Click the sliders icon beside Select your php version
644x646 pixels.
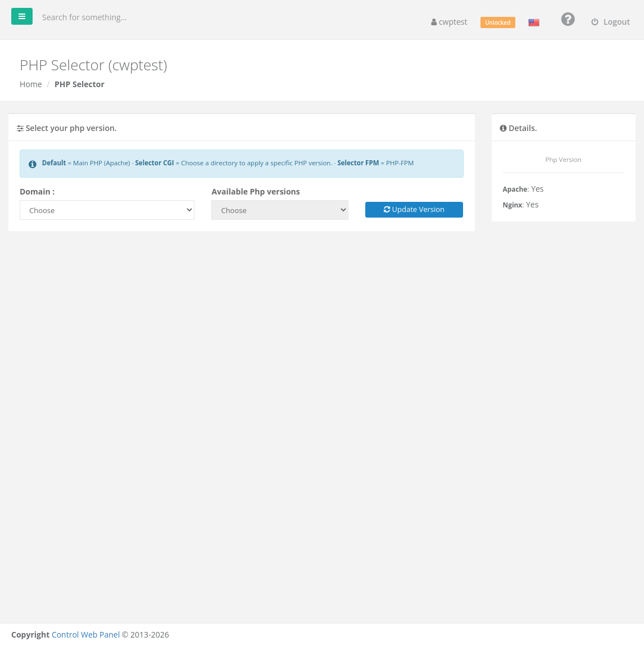click(20, 129)
